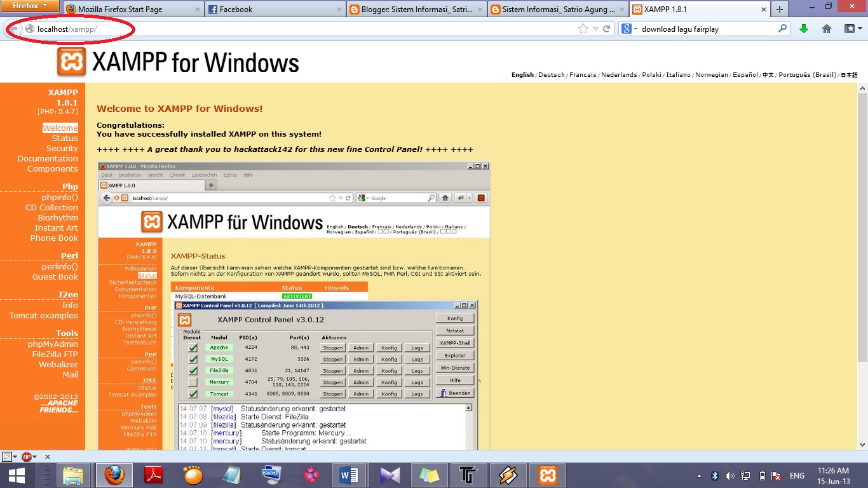Expand the URL history dropdown arrow
Viewport: 868px width, 488px height.
pyautogui.click(x=595, y=29)
